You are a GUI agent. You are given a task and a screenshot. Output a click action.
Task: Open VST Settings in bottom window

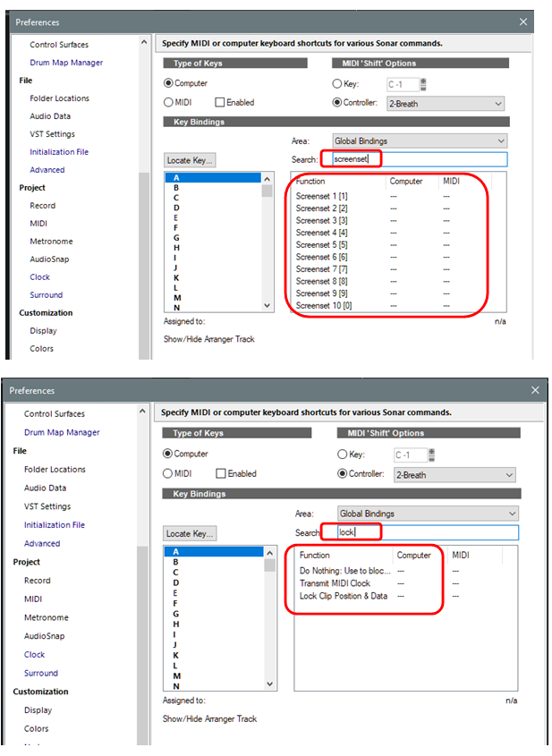(47, 506)
